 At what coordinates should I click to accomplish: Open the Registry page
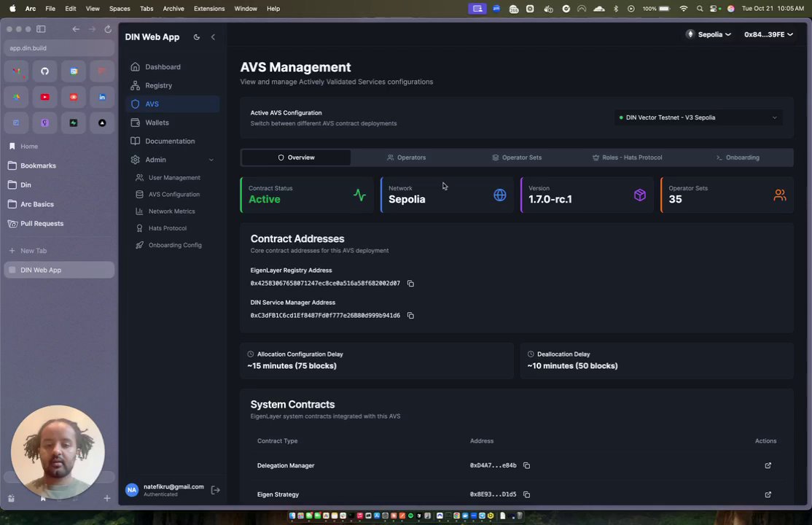173,85
